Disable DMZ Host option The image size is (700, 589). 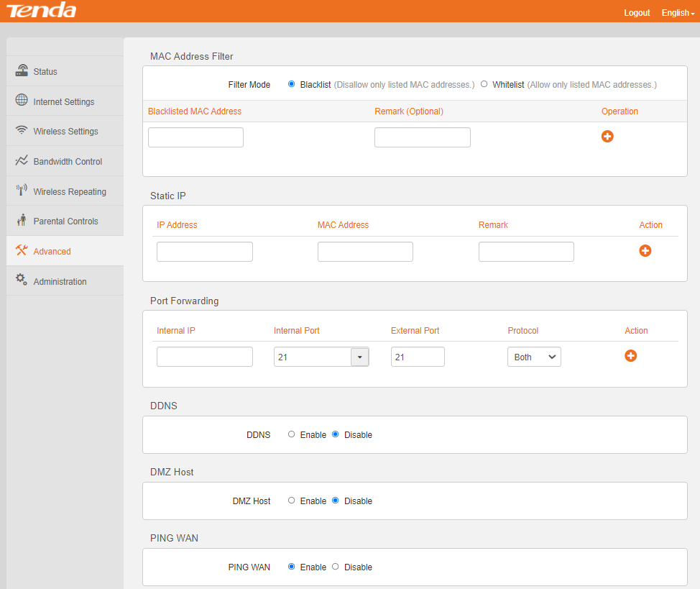coord(336,501)
